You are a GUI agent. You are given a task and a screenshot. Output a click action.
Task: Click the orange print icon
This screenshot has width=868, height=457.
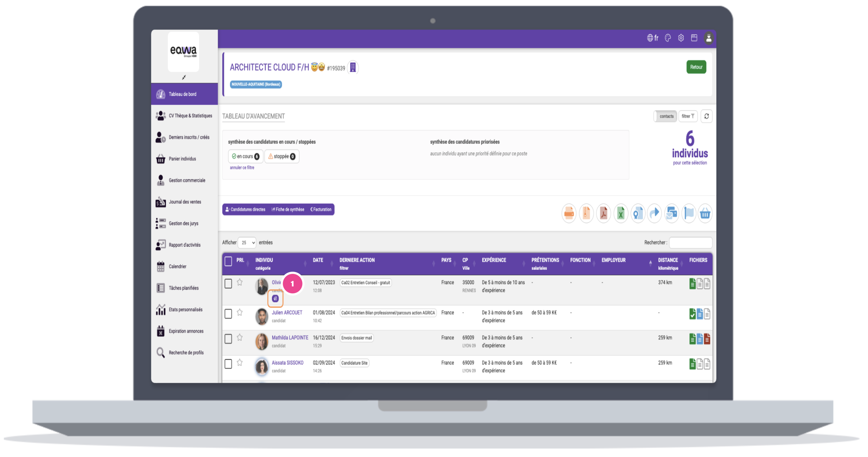569,213
